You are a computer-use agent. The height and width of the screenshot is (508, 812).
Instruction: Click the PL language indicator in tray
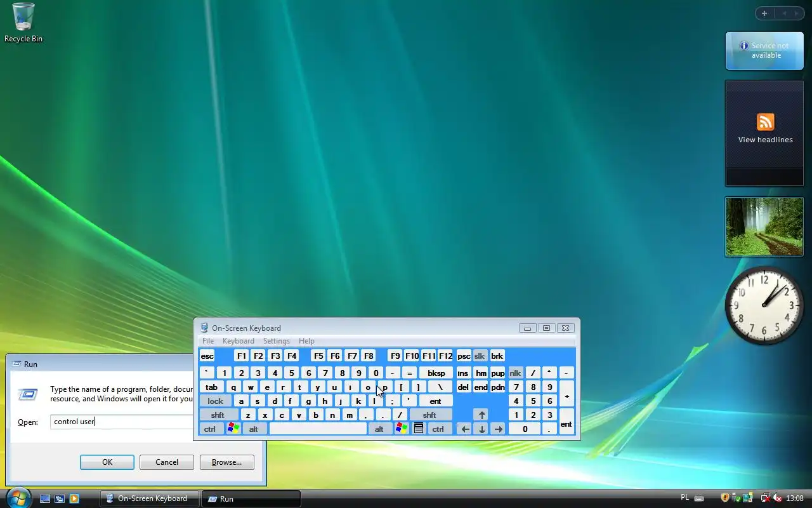pyautogui.click(x=684, y=498)
